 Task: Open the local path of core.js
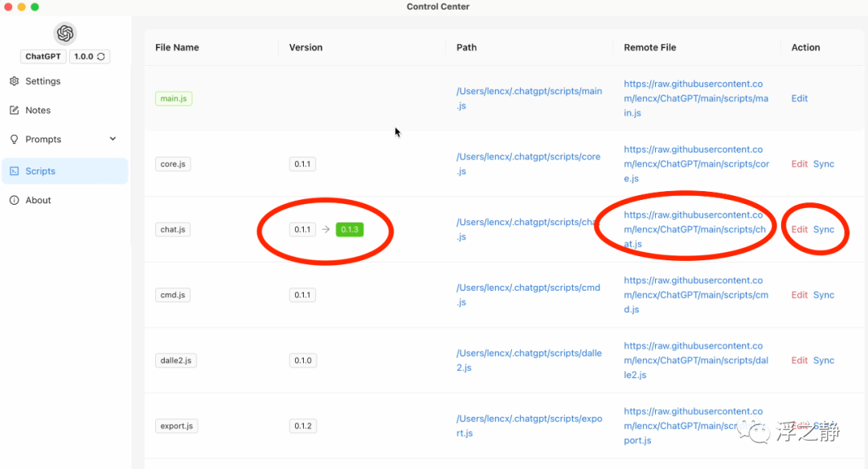[x=528, y=164]
